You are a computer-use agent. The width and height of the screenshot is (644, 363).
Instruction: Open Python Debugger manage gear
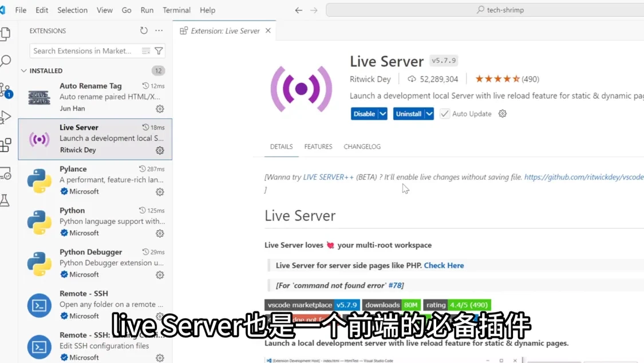pos(160,275)
